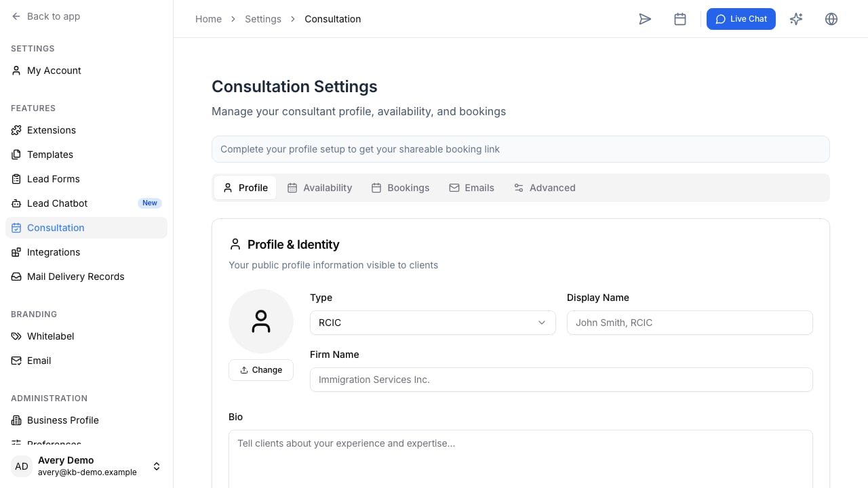Click the profile setup notice banner
This screenshot has height=488, width=868.
pyautogui.click(x=521, y=149)
